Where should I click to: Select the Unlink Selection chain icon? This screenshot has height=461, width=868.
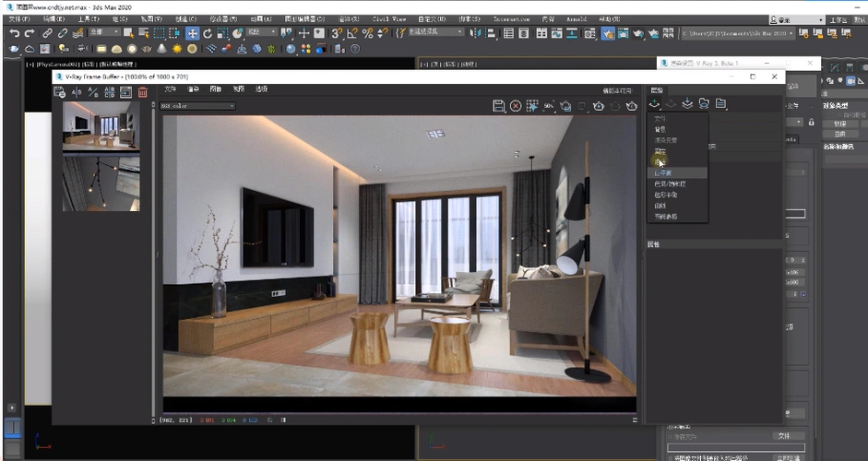click(x=63, y=34)
